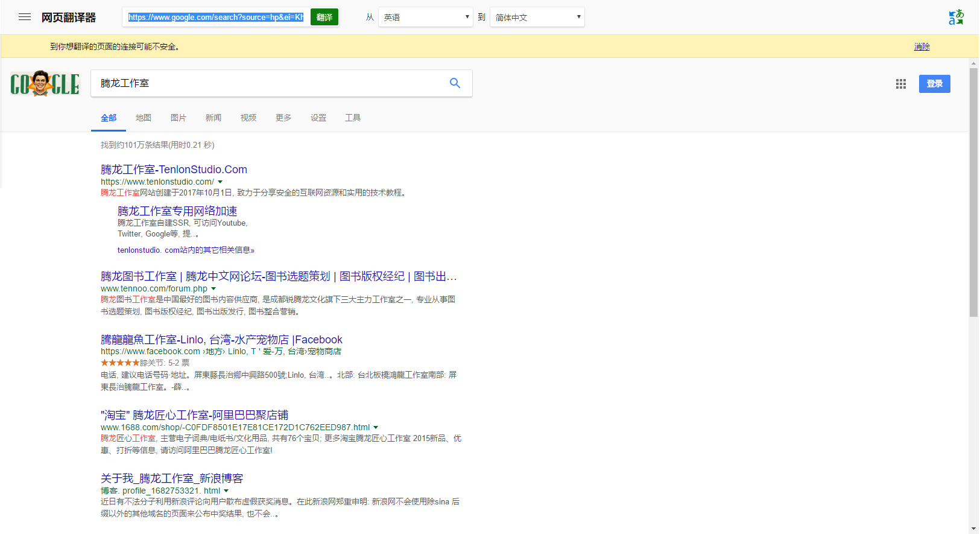Dismiss the warning via 消除 link
This screenshot has height=534, width=980.
pos(922,46)
